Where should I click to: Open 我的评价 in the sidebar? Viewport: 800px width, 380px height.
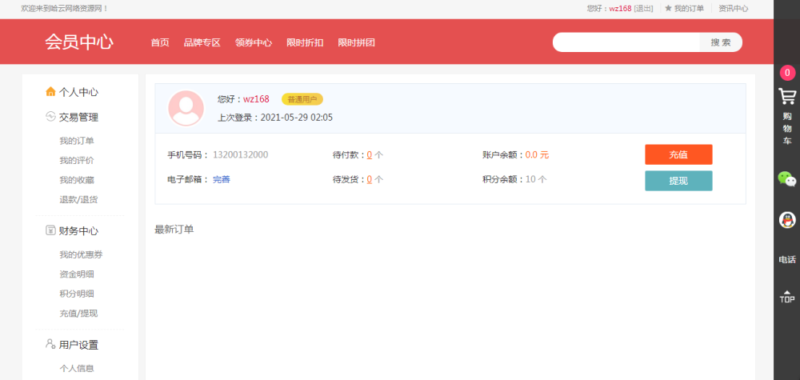point(77,160)
